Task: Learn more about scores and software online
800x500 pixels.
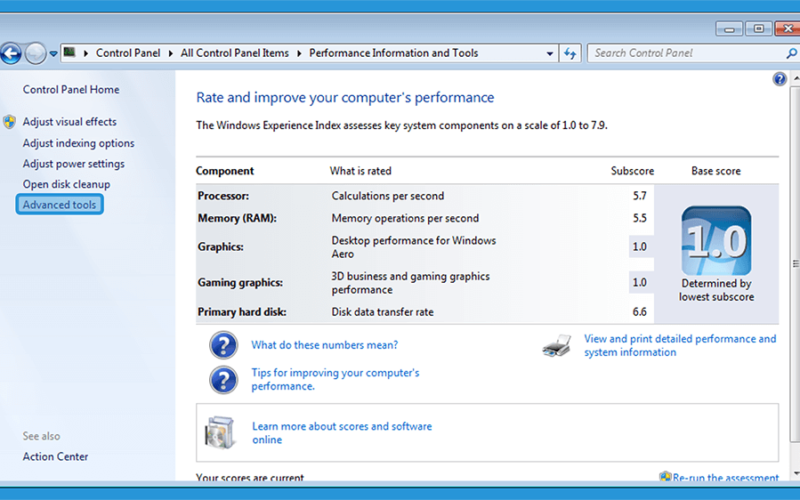Action: pyautogui.click(x=342, y=433)
